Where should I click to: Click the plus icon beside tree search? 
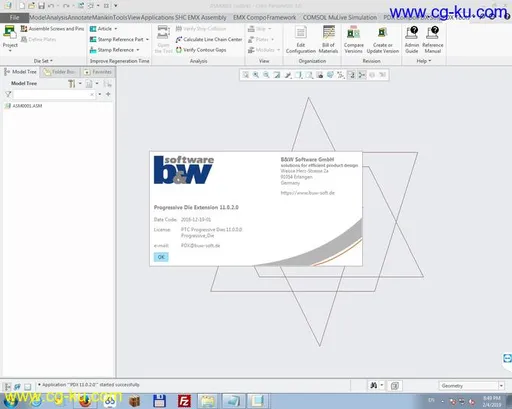coord(108,94)
